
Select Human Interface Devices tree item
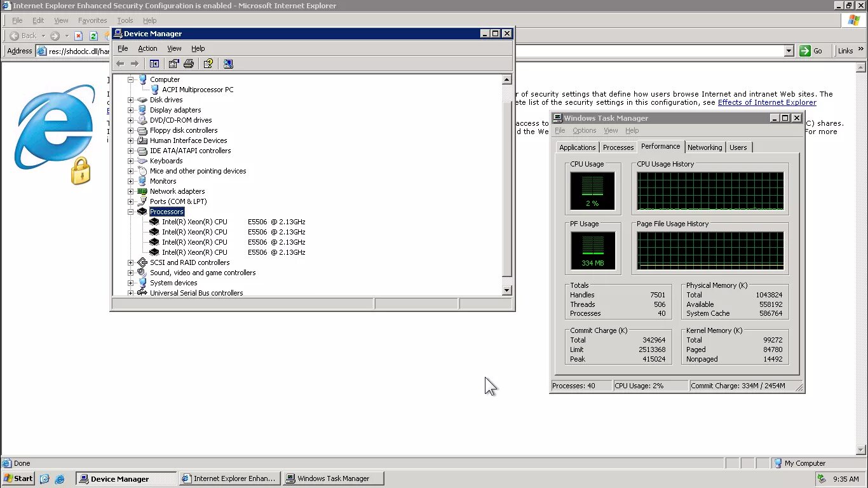click(188, 140)
